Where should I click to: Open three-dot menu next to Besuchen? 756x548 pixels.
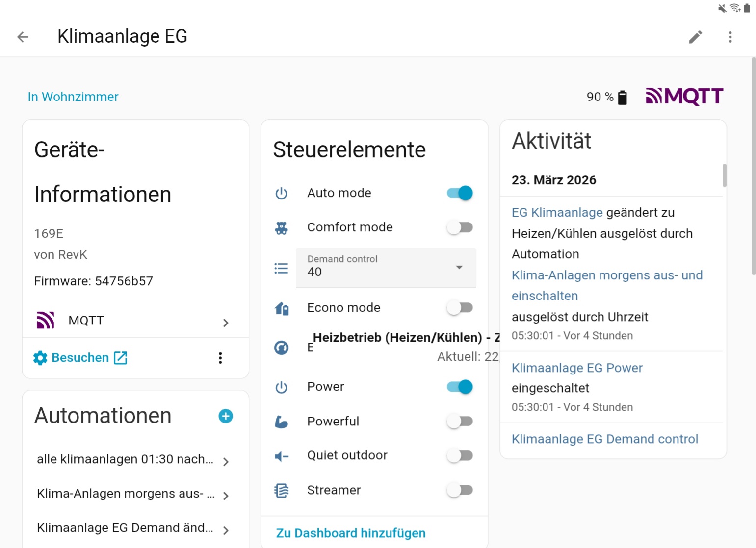tap(220, 358)
